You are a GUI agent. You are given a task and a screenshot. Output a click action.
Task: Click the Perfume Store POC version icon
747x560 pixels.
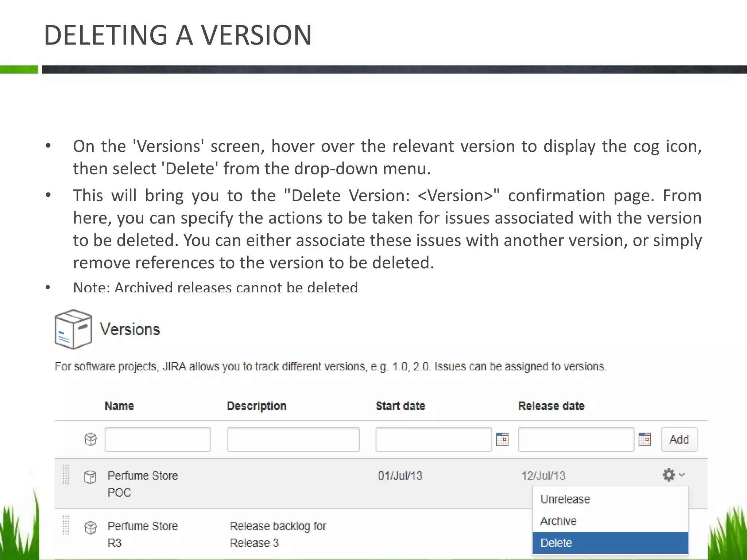pyautogui.click(x=90, y=477)
